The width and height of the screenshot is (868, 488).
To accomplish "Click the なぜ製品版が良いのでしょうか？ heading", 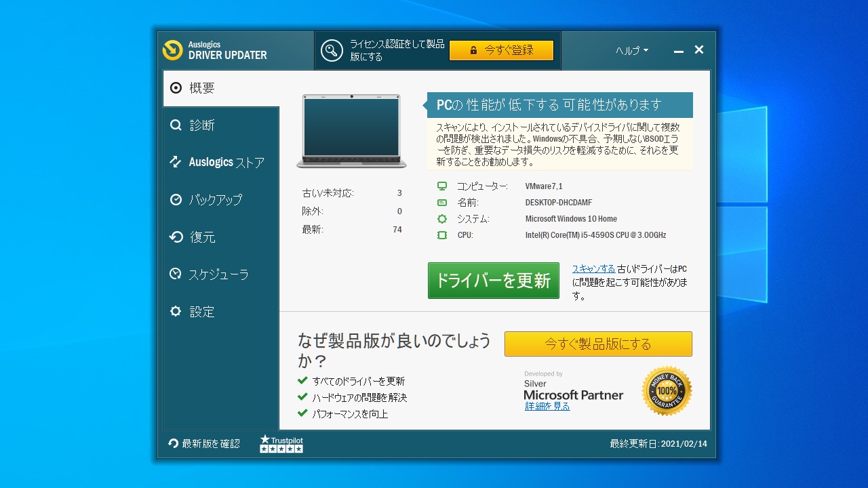I will (x=395, y=350).
